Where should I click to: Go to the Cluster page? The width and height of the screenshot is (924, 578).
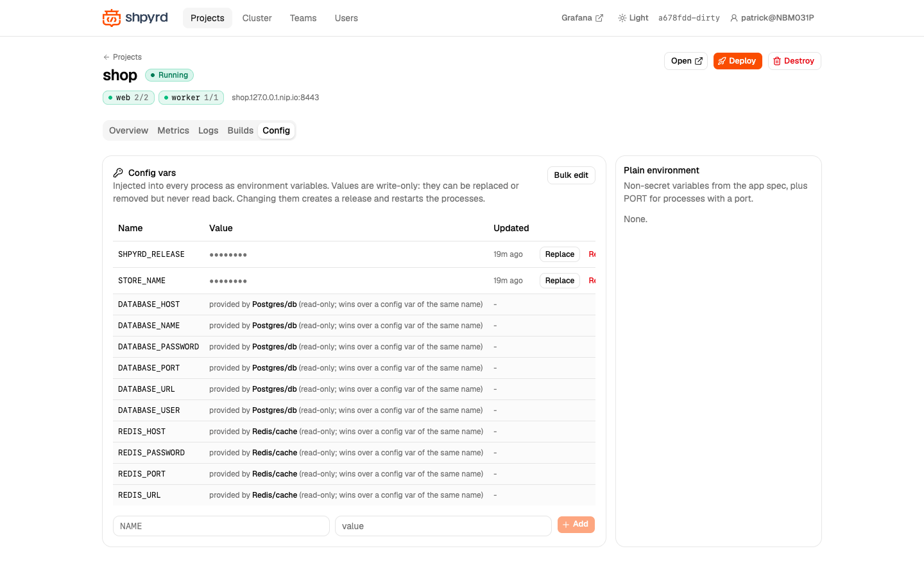pyautogui.click(x=257, y=18)
